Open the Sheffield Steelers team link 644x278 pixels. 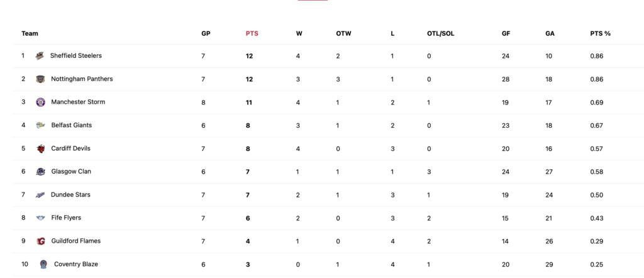[76, 55]
